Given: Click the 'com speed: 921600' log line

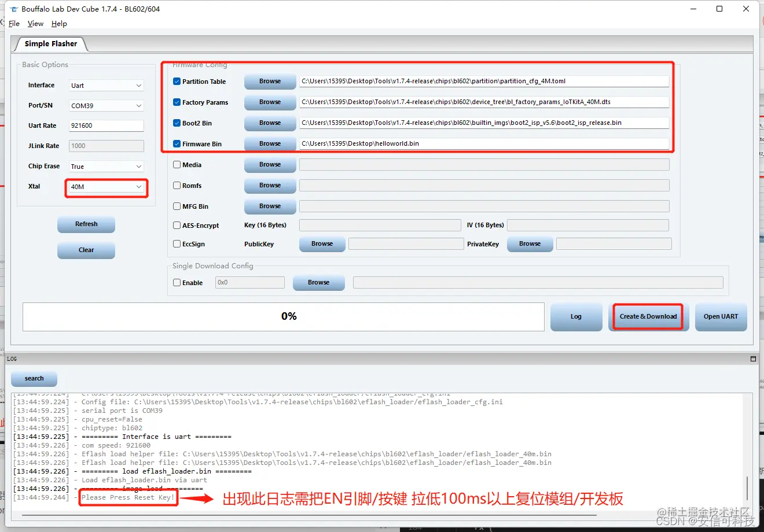Looking at the screenshot, I should click(x=116, y=446).
